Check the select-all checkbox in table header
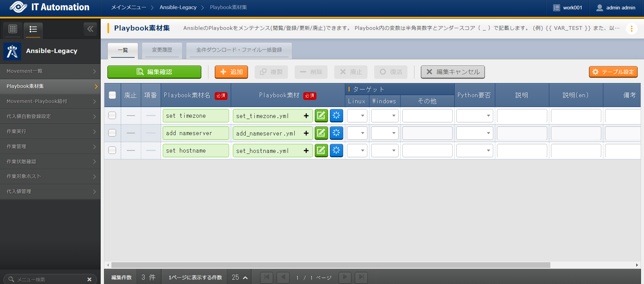This screenshot has height=284, width=644. [x=112, y=95]
